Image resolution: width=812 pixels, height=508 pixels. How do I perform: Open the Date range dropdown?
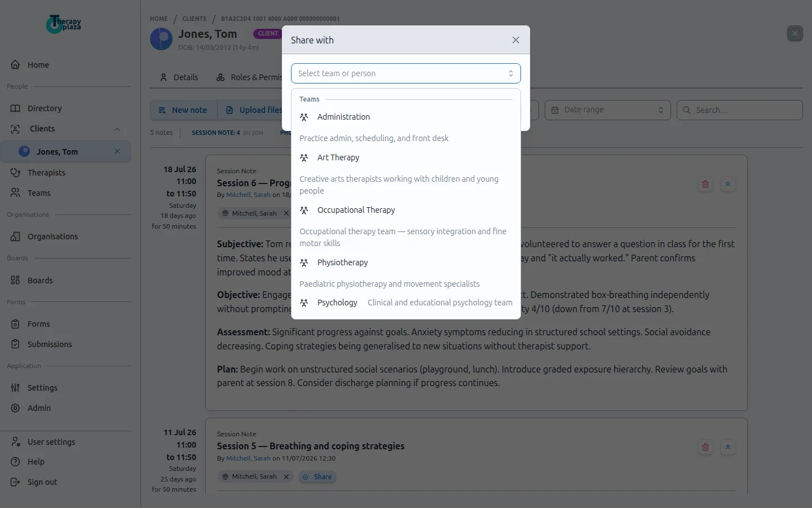coord(607,110)
